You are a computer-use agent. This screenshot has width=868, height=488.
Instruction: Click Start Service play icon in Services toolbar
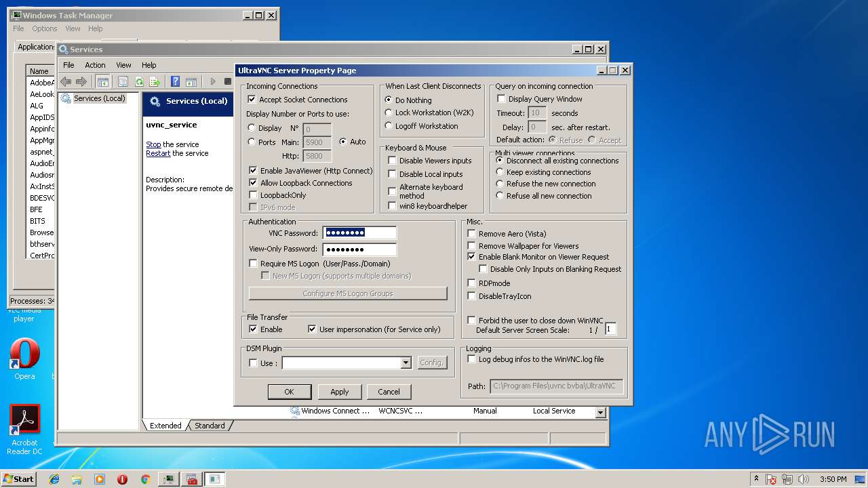213,82
